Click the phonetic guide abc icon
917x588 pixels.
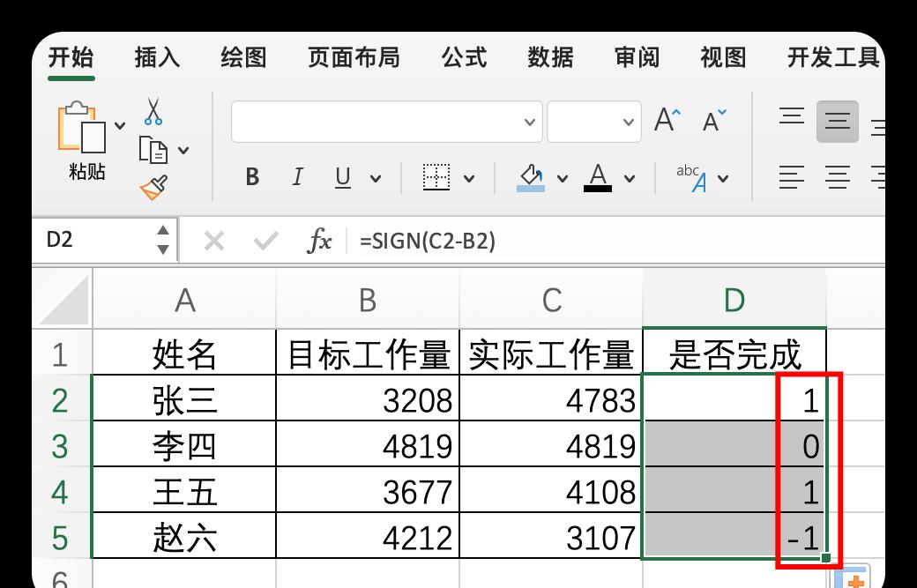click(692, 178)
